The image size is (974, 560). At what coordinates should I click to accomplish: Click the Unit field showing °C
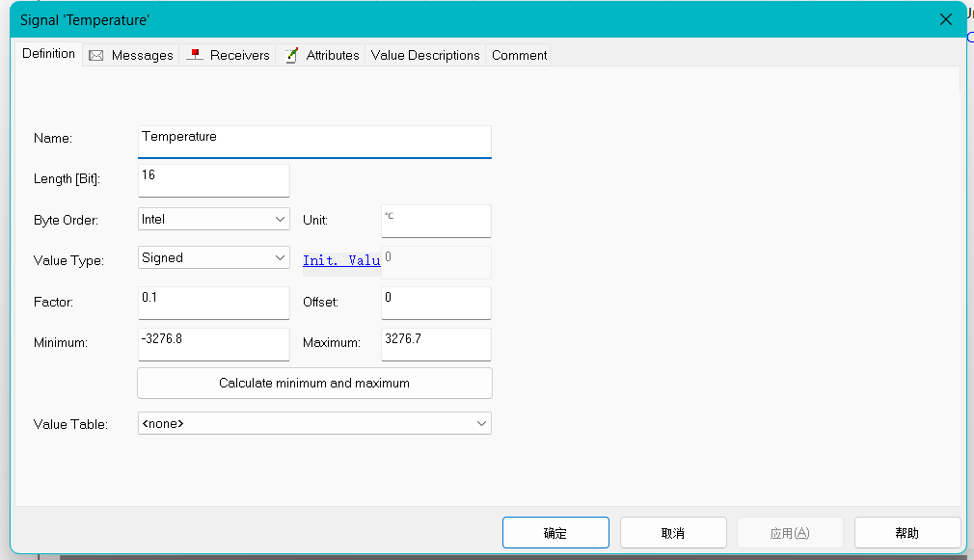(x=436, y=221)
